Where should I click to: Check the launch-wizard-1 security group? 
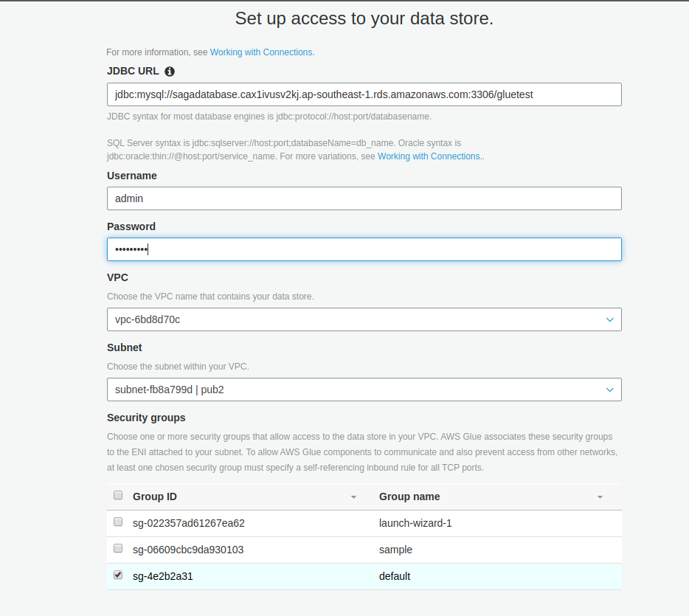(118, 522)
